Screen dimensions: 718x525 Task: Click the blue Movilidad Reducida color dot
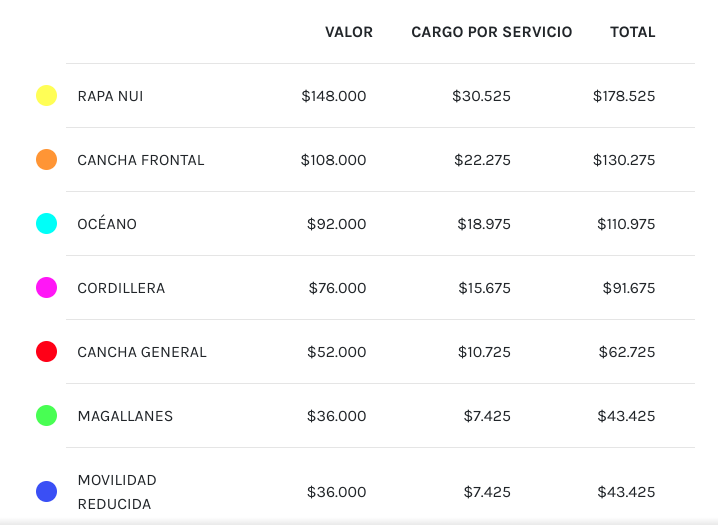(x=46, y=492)
